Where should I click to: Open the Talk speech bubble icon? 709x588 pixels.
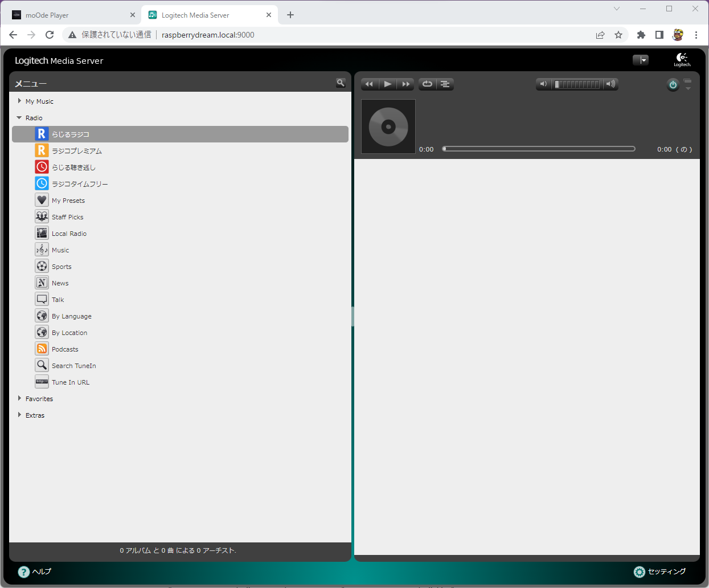[x=42, y=299]
